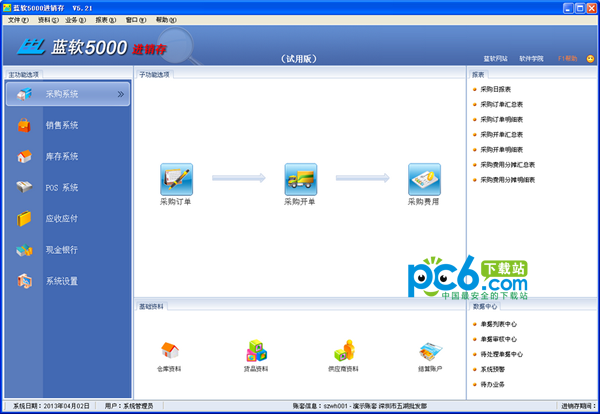
Task: Click 账套信息 status bar entry
Action: click(x=360, y=406)
